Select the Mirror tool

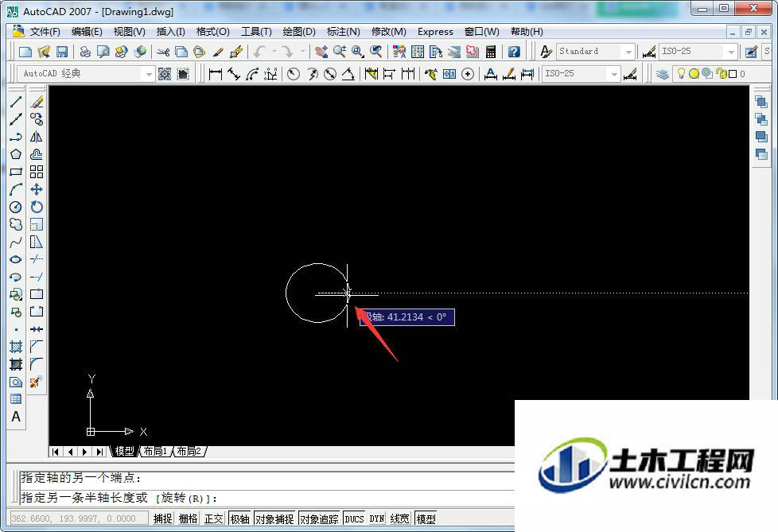(x=37, y=137)
